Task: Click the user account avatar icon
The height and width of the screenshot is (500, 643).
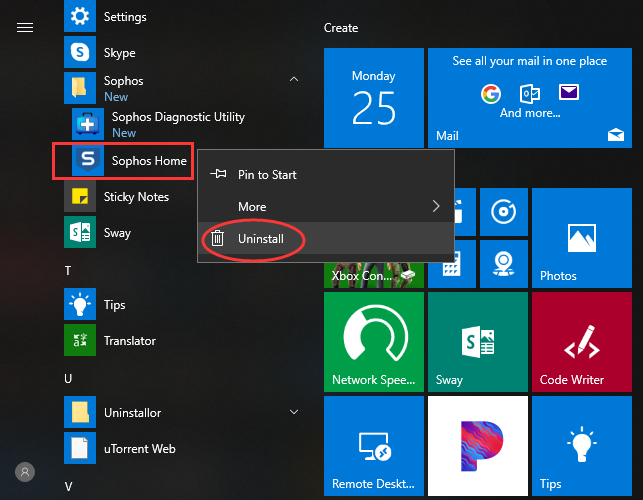Action: click(25, 472)
